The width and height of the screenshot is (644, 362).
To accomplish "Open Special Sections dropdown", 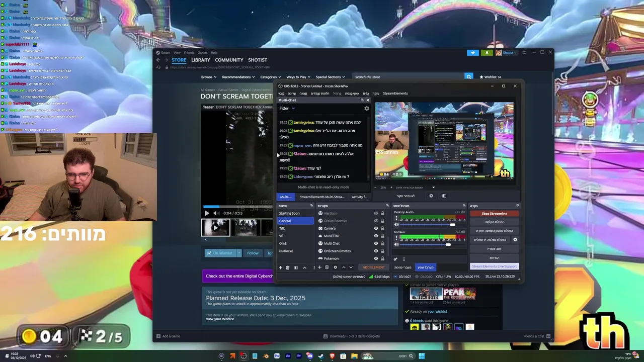I will coord(330,77).
